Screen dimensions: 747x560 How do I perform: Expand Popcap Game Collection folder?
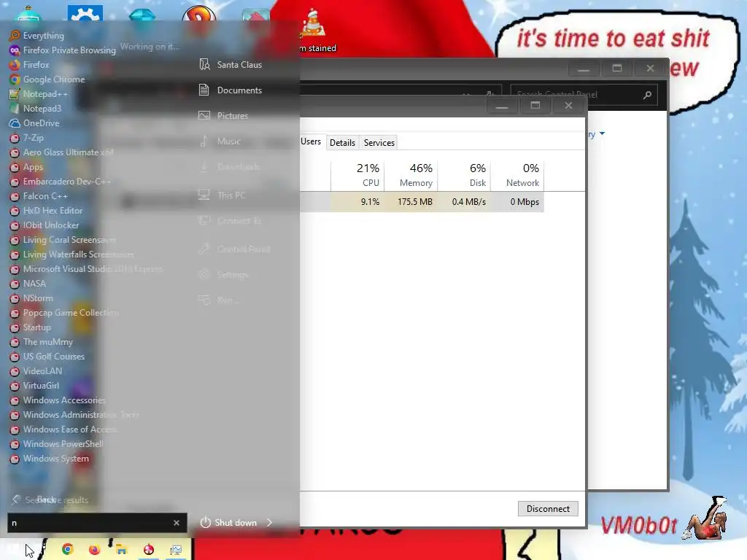click(x=64, y=313)
